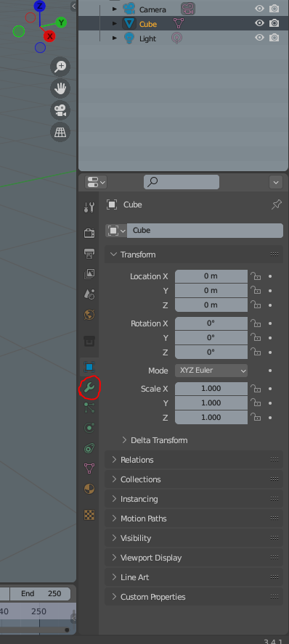Lock the Location X value

(x=256, y=276)
